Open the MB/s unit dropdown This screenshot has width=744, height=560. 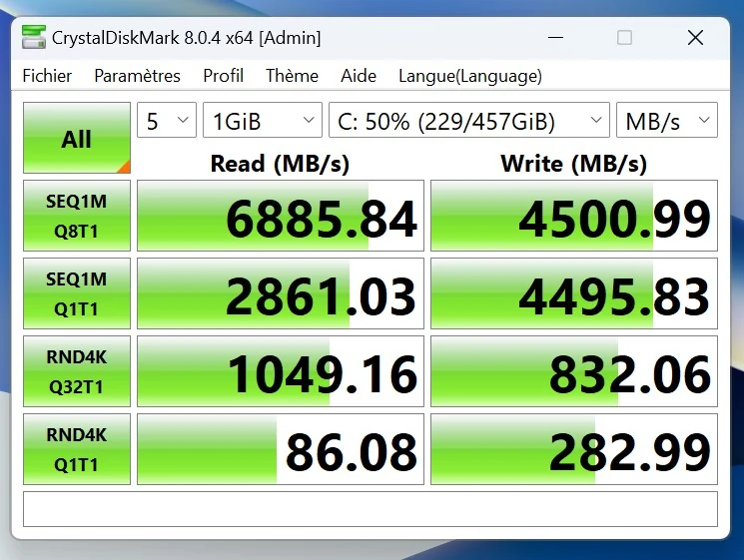(667, 121)
